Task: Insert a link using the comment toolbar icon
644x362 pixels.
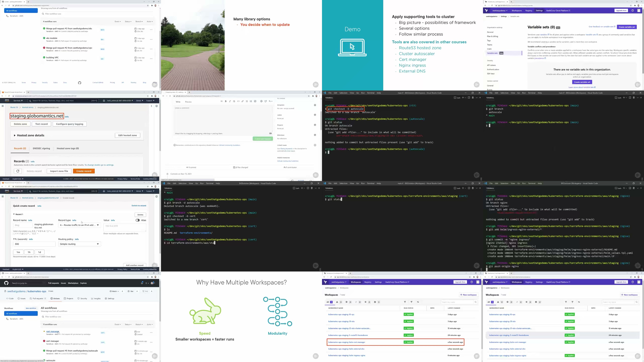Action: click(243, 101)
